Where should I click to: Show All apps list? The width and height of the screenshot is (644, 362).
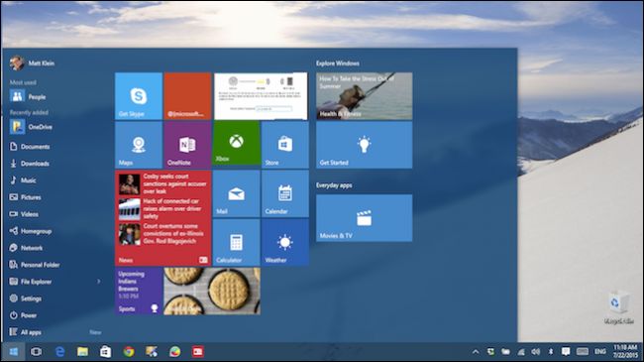[25, 332]
